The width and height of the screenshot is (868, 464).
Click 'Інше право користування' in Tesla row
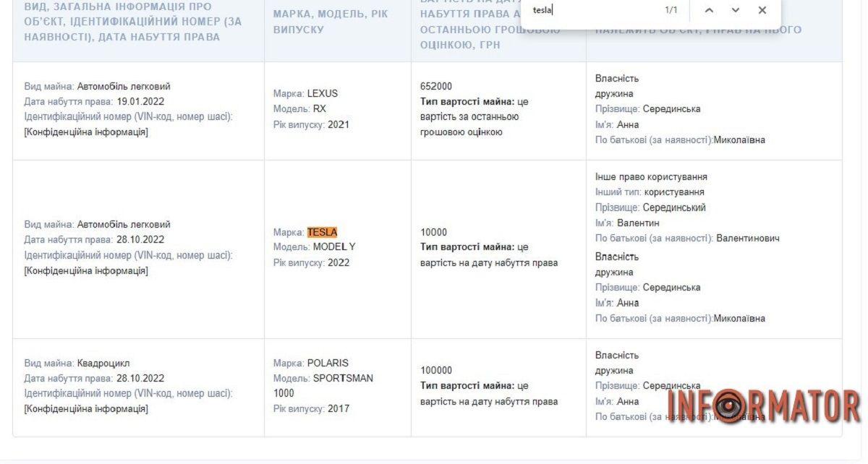651,177
